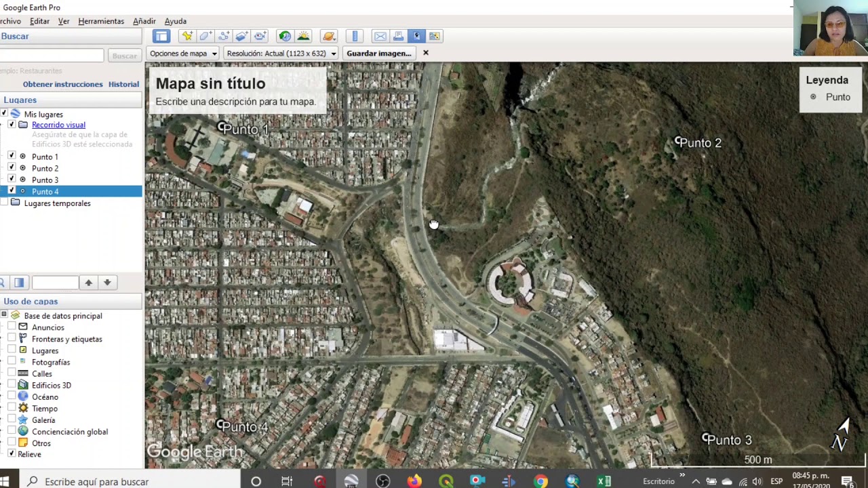
Task: Open the planet switcher icon
Action: click(x=329, y=36)
